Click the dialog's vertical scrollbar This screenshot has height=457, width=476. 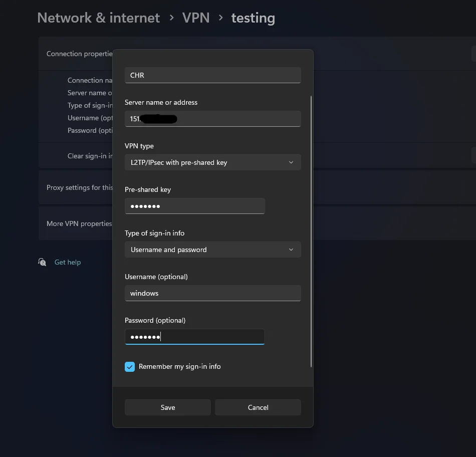pyautogui.click(x=311, y=231)
